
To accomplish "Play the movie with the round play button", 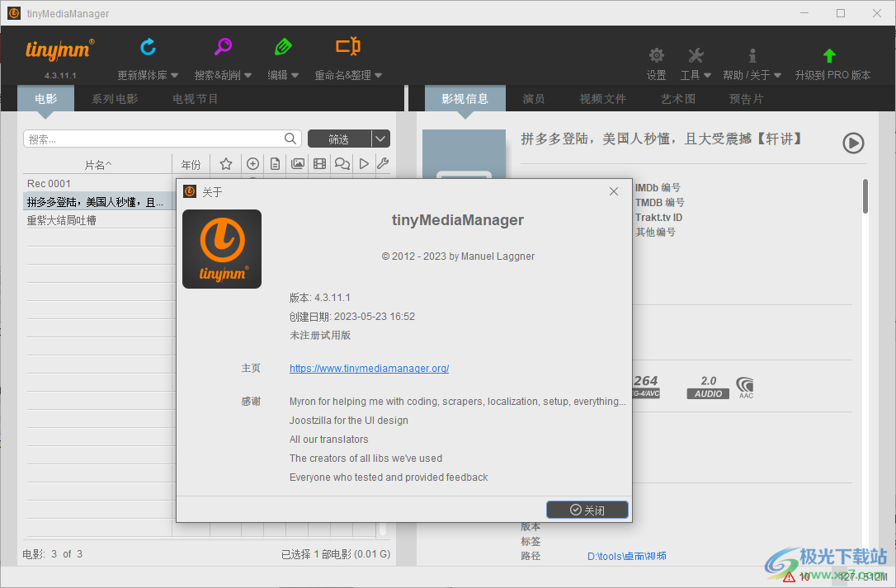I will pyautogui.click(x=853, y=143).
